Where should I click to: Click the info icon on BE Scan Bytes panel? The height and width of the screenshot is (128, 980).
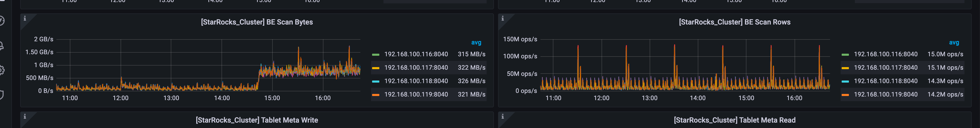coord(25,19)
